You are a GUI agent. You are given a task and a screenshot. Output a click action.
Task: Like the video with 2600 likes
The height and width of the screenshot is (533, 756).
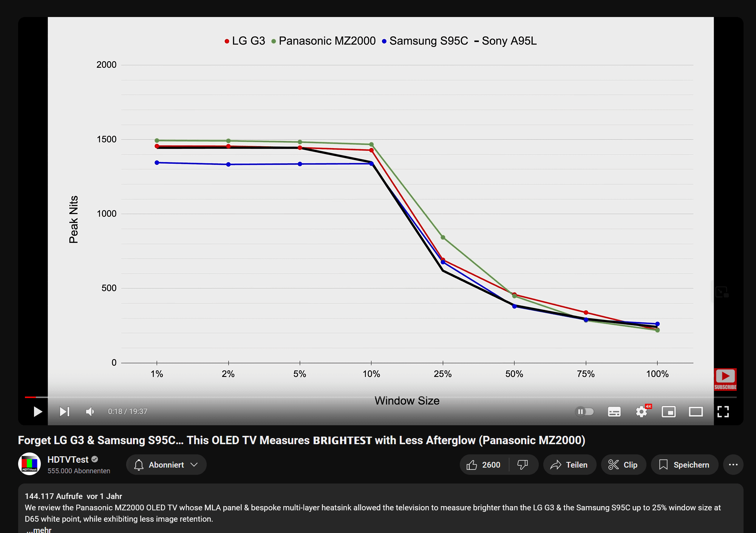(484, 465)
